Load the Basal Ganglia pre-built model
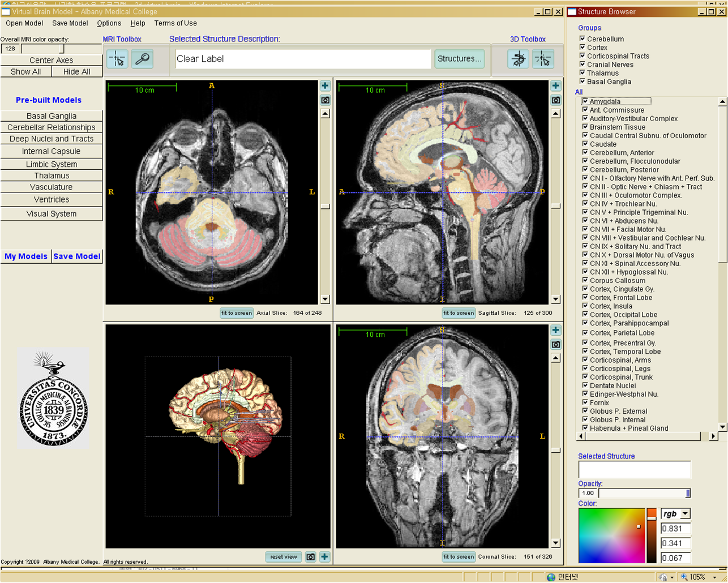This screenshot has height=583, width=728. 52,115
